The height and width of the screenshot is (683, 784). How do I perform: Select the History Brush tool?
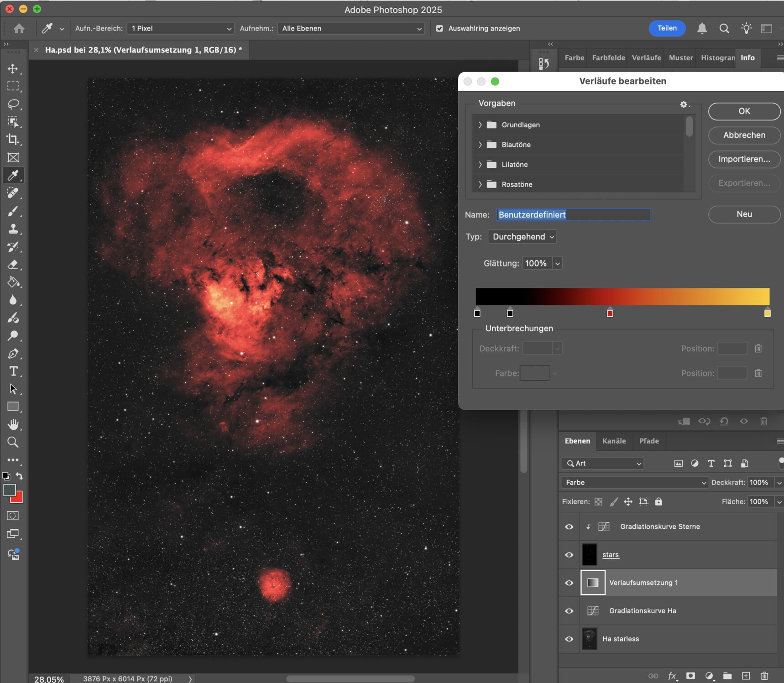(13, 246)
